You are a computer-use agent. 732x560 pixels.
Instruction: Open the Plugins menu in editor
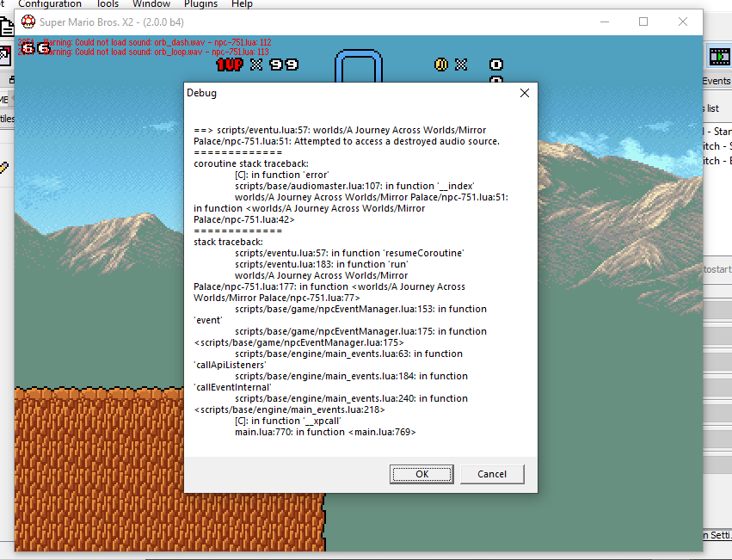pyautogui.click(x=200, y=3)
